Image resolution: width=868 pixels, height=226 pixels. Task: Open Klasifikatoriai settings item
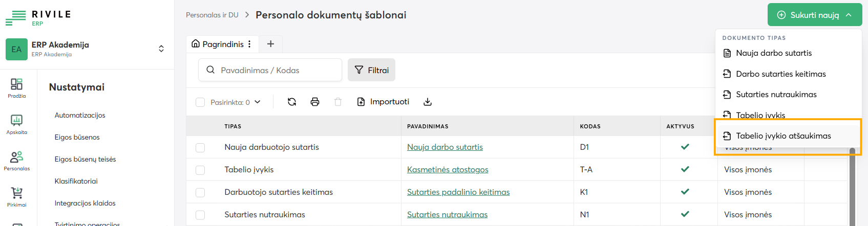point(76,182)
